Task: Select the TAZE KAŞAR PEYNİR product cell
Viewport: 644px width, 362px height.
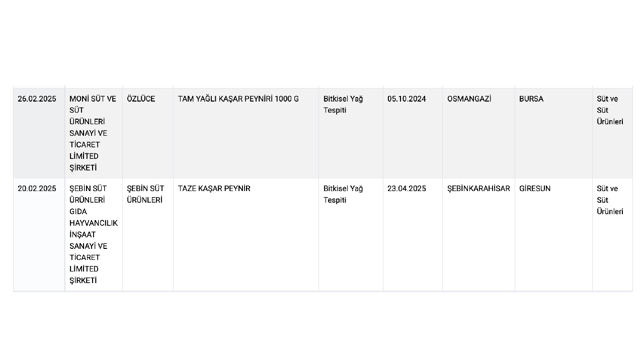Action: (x=246, y=234)
